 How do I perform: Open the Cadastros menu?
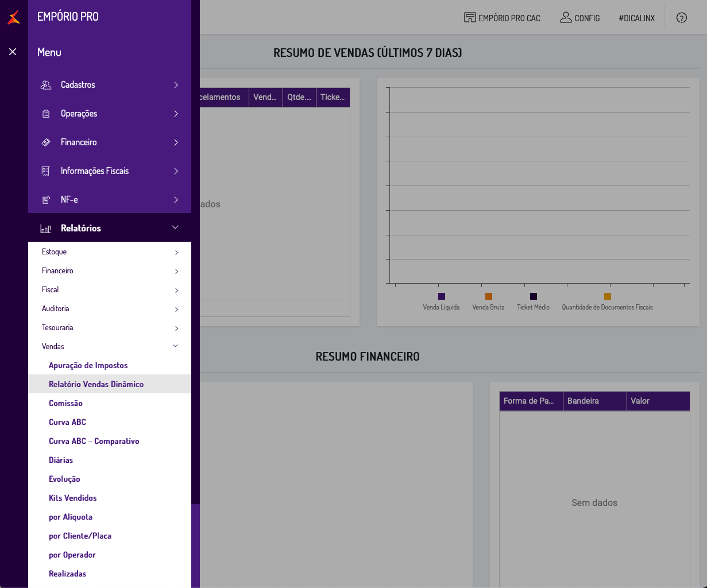(110, 85)
